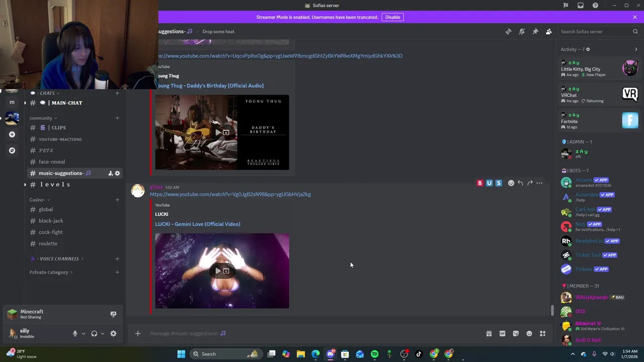Toggle headphone deafen
Screen dimensions: 644x362
tap(94, 333)
